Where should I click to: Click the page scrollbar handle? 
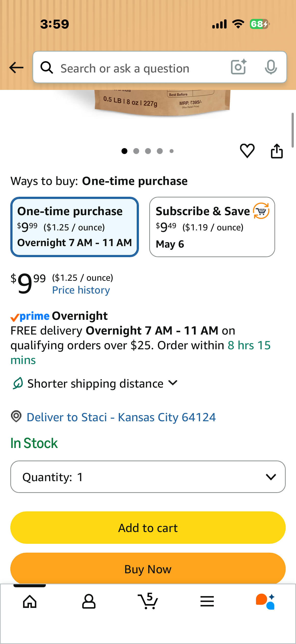(293, 130)
